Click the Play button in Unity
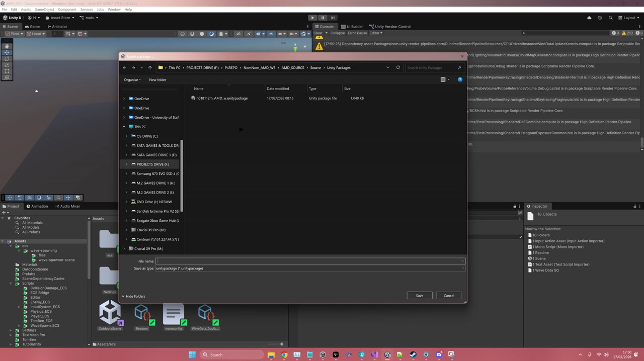This screenshot has width=644, height=361. click(312, 18)
